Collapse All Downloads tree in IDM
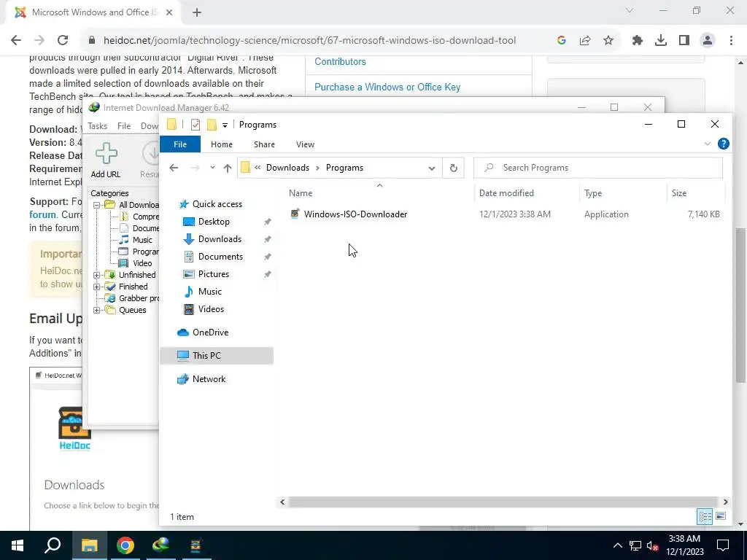 (x=97, y=205)
